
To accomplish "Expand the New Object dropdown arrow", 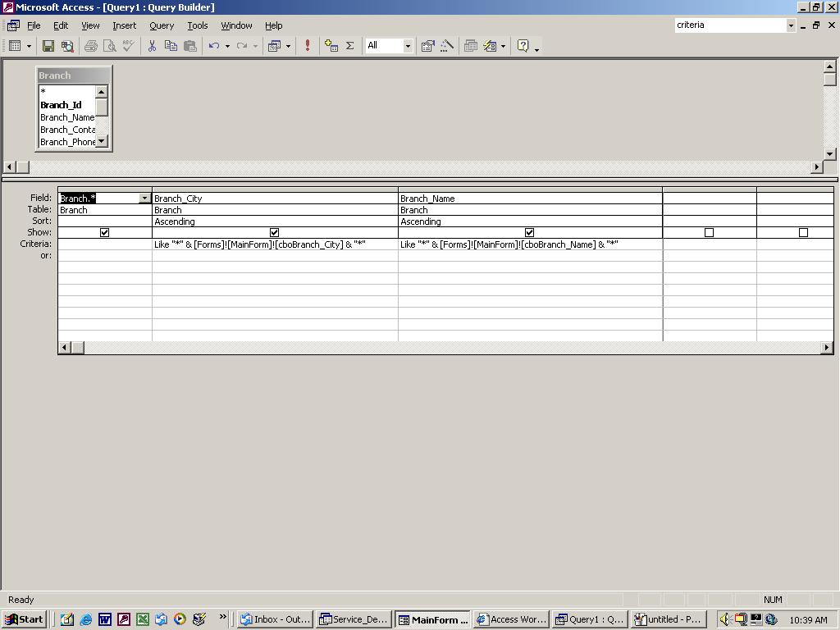I will click(503, 46).
